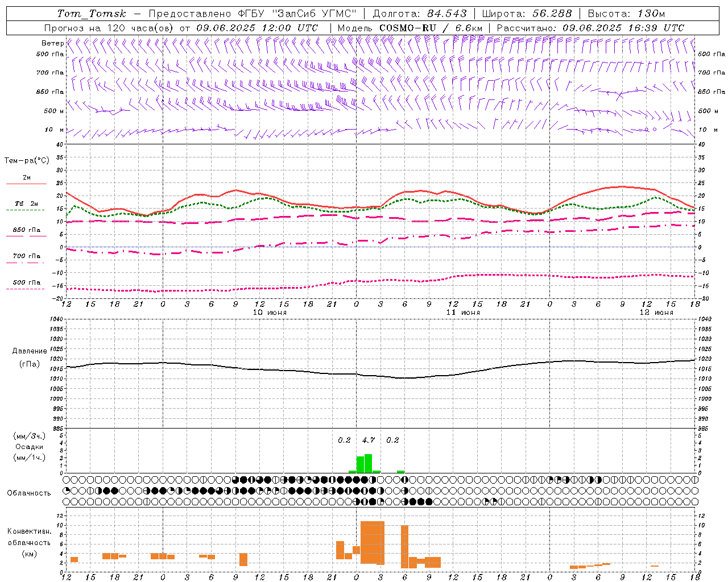
Task: Click the (мм/1ч.) units label
Action: [x=30, y=458]
